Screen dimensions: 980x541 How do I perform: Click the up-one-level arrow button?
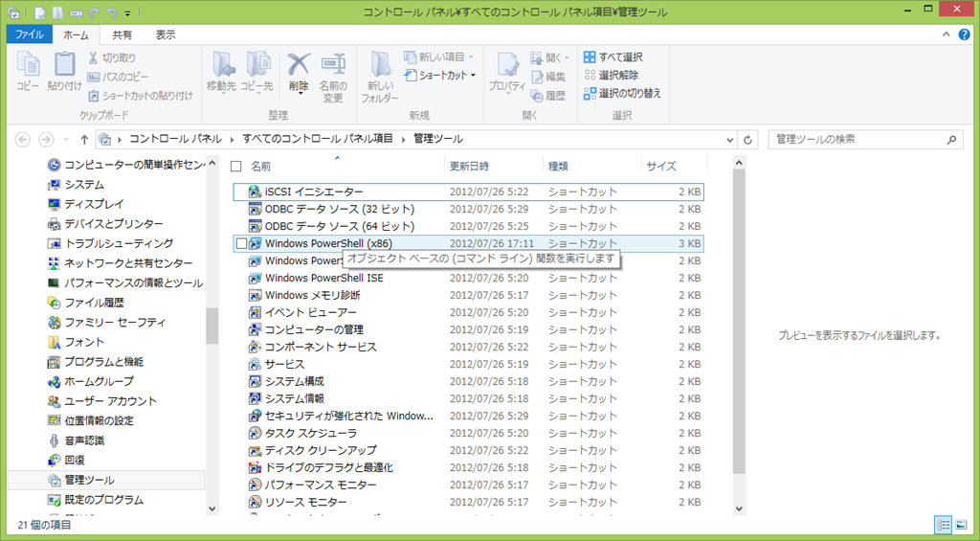(84, 140)
